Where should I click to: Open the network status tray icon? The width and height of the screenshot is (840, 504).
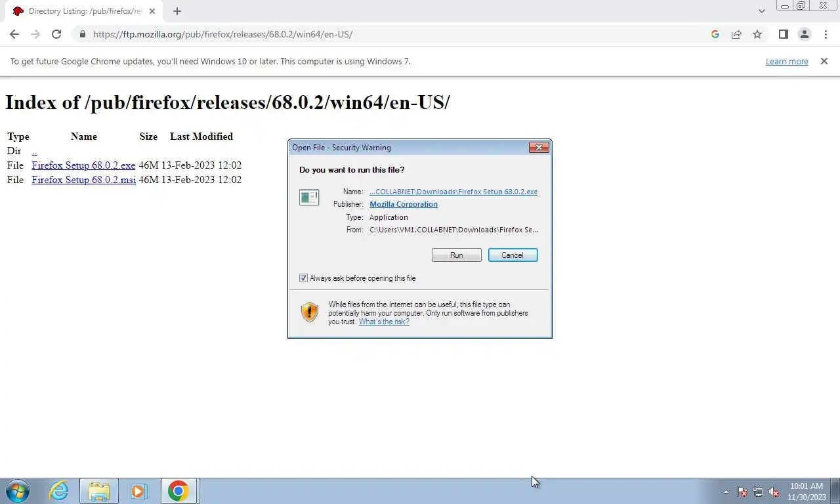[758, 492]
